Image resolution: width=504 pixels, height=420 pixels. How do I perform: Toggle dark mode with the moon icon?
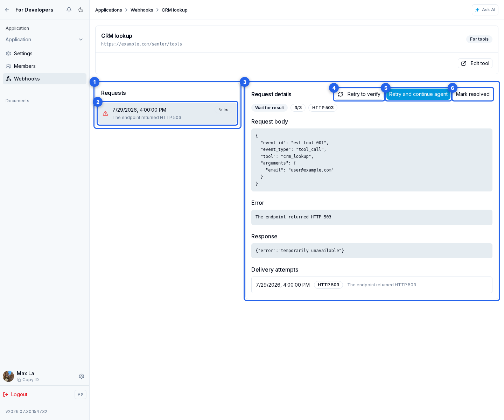(x=81, y=10)
